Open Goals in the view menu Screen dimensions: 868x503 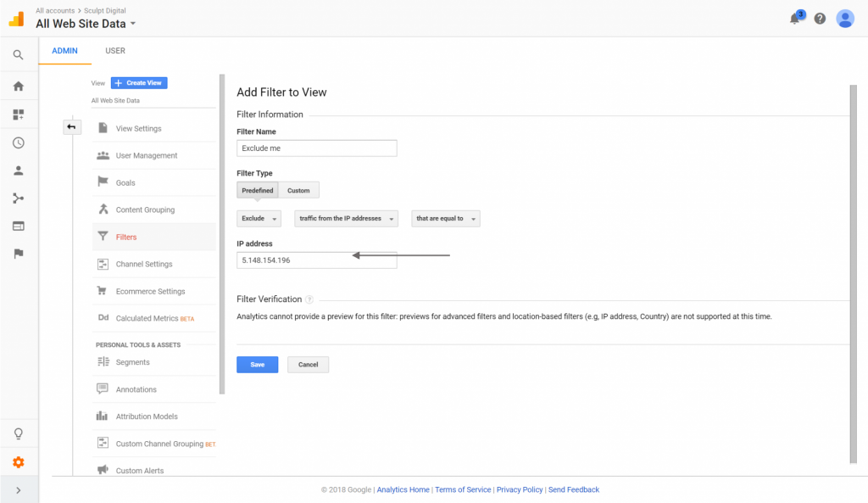point(125,183)
